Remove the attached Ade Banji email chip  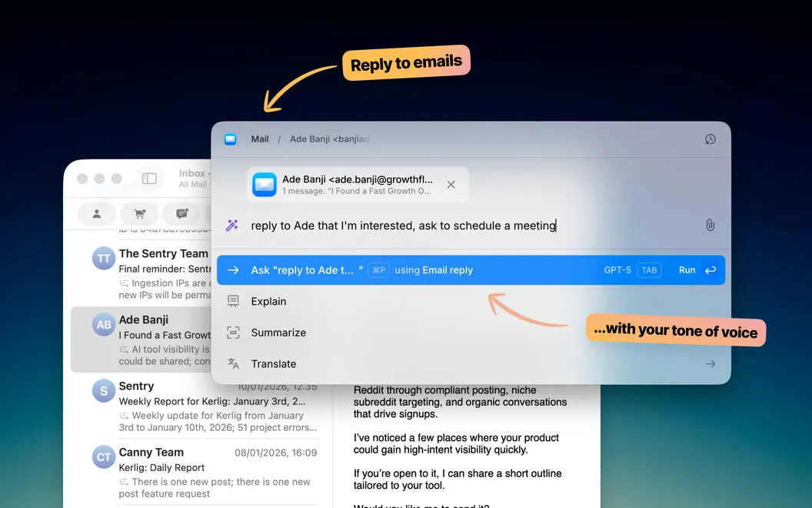pyautogui.click(x=451, y=185)
